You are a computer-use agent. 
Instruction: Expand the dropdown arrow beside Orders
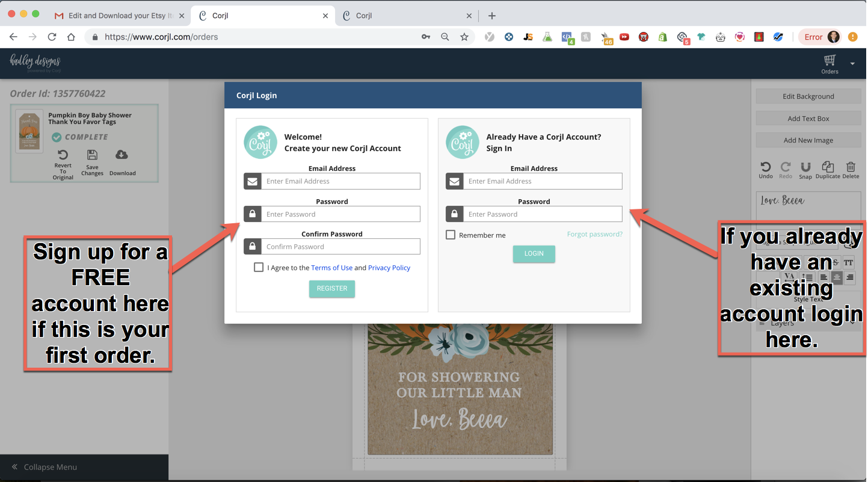pyautogui.click(x=852, y=63)
